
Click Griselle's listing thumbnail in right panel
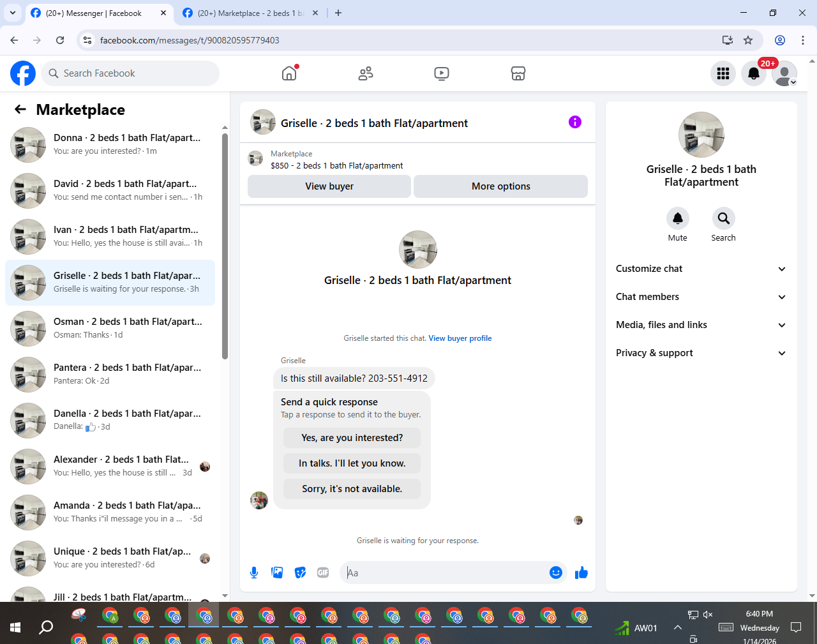pyautogui.click(x=701, y=135)
